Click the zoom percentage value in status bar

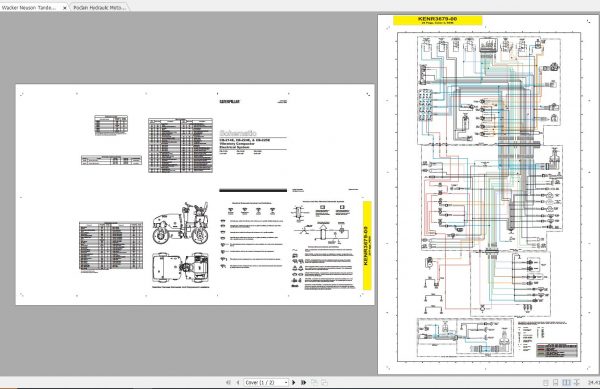coord(593,382)
